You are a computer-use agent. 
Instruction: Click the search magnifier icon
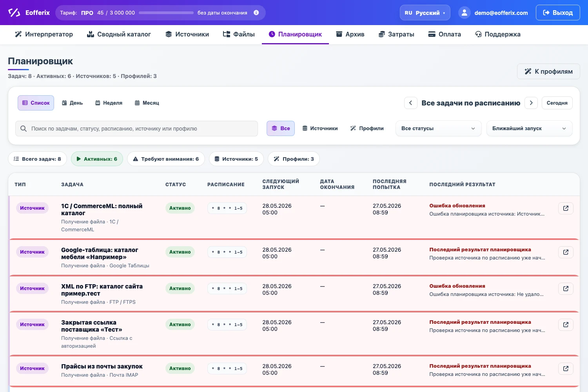pos(24,129)
